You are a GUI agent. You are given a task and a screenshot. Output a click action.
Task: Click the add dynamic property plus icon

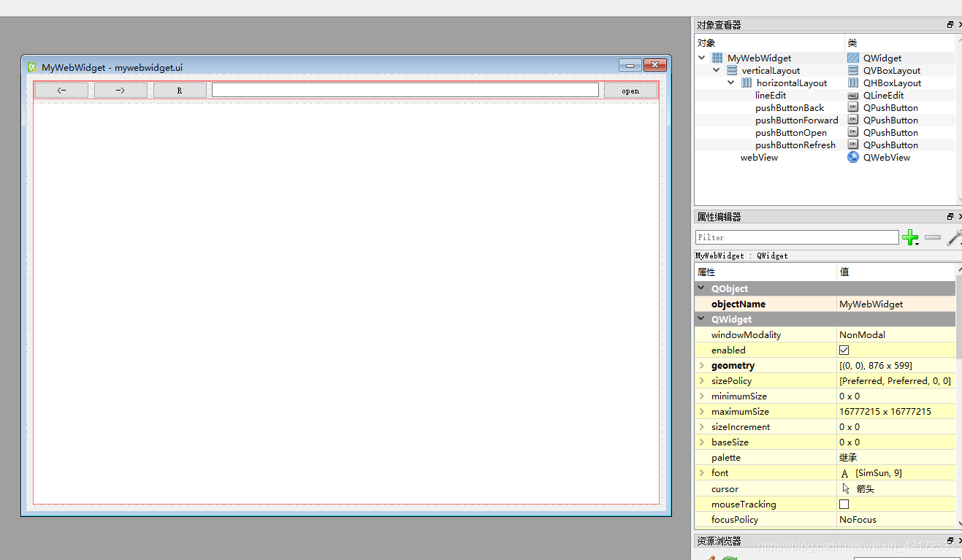[910, 237]
